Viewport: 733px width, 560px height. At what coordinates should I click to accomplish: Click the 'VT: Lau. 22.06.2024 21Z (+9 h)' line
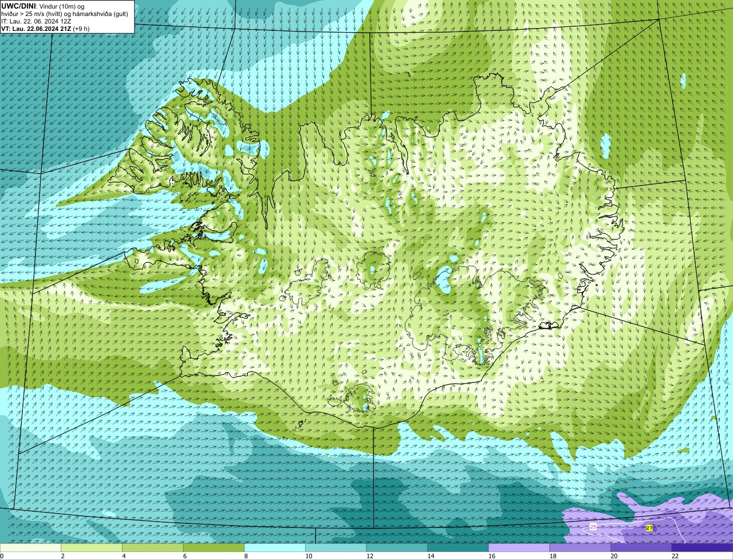45,29
